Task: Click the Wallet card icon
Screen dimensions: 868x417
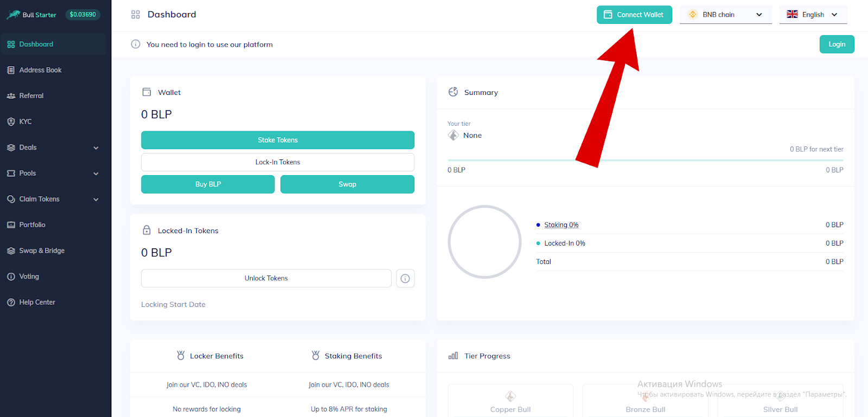Action: [x=146, y=92]
